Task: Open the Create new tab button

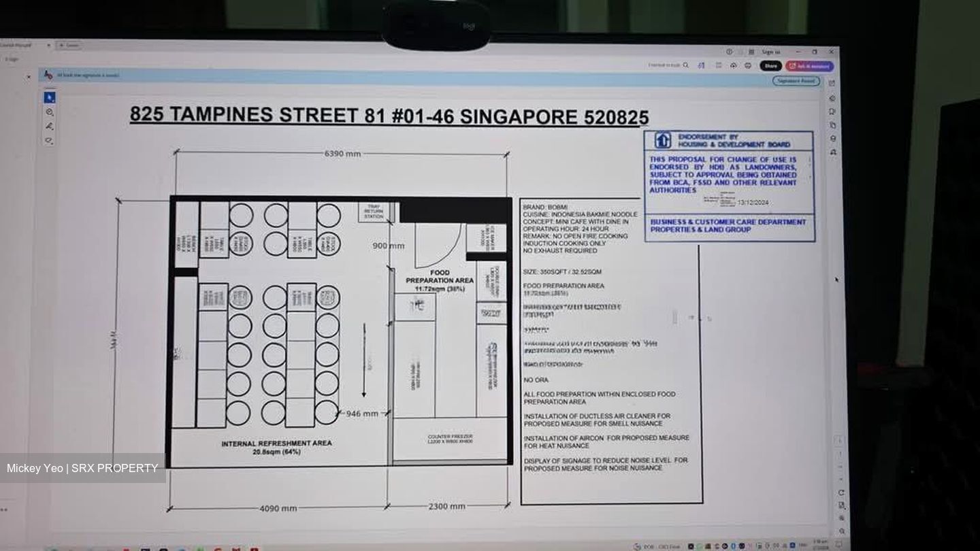Action: tap(69, 46)
